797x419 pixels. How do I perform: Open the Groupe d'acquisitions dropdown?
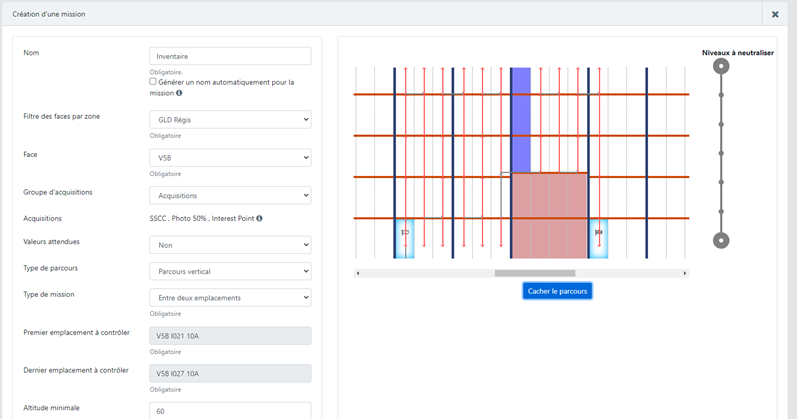(x=230, y=196)
